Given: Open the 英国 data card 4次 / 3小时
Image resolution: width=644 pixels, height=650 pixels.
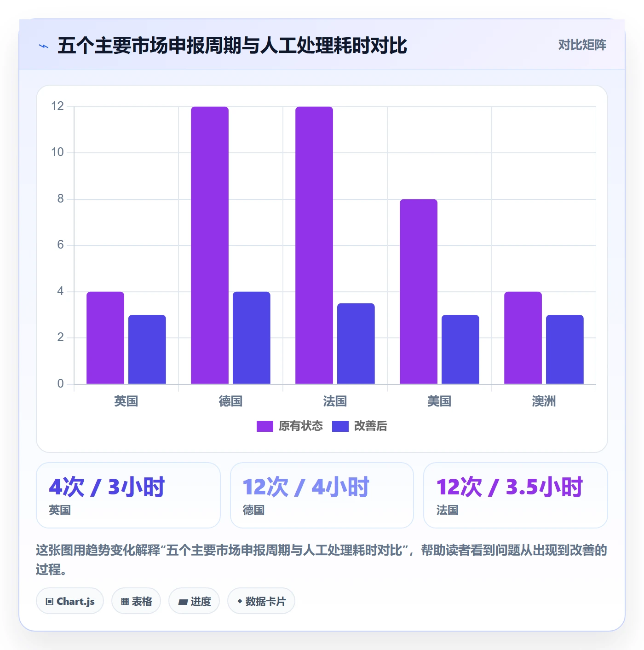Looking at the screenshot, I should click(128, 495).
